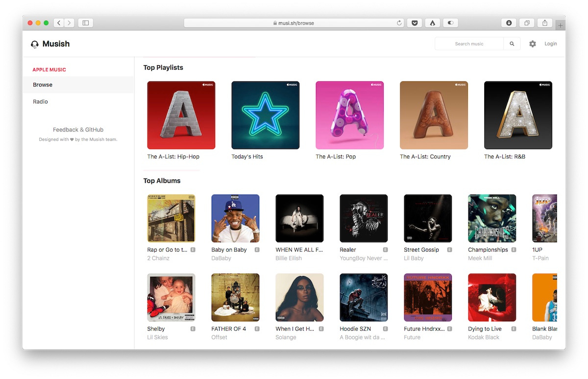
Task: Click the Safari address bar
Action: 294,23
